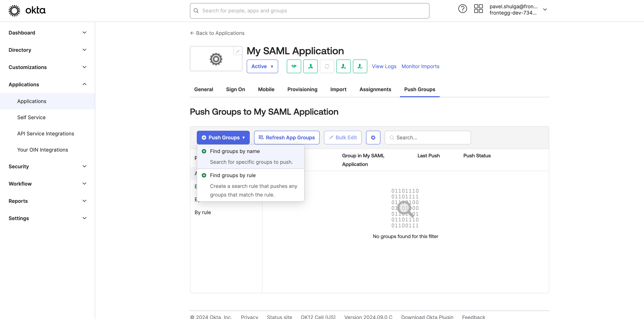Image resolution: width=644 pixels, height=319 pixels.
Task: Click the back arrow icon beside Back to Applications
Action: 192,33
